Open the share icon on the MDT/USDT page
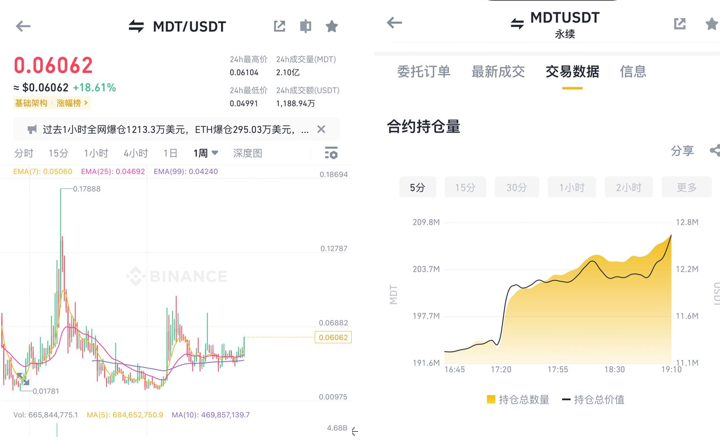The height and width of the screenshot is (448, 720). (x=279, y=26)
